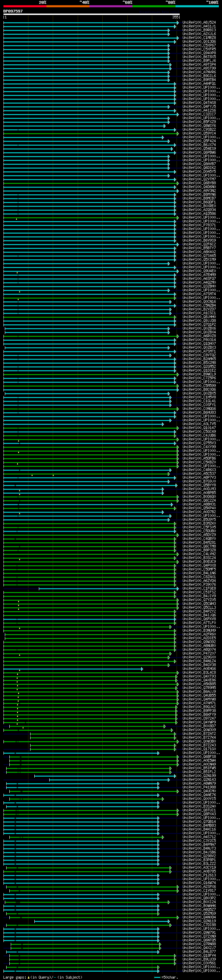Select label UniRef100_B5FXZ9
The height and width of the screenshot is (980, 222).
199,122
